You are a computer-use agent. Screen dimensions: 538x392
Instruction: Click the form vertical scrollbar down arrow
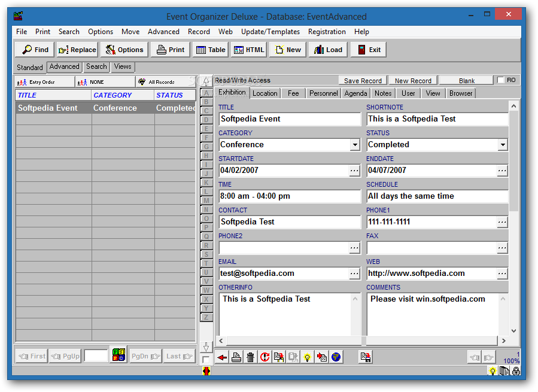513,331
